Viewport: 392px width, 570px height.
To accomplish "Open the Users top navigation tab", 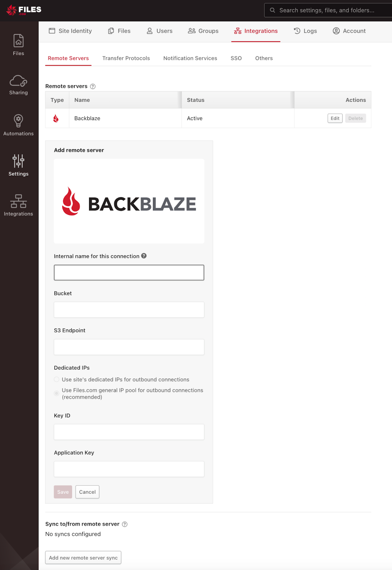I will pos(160,31).
